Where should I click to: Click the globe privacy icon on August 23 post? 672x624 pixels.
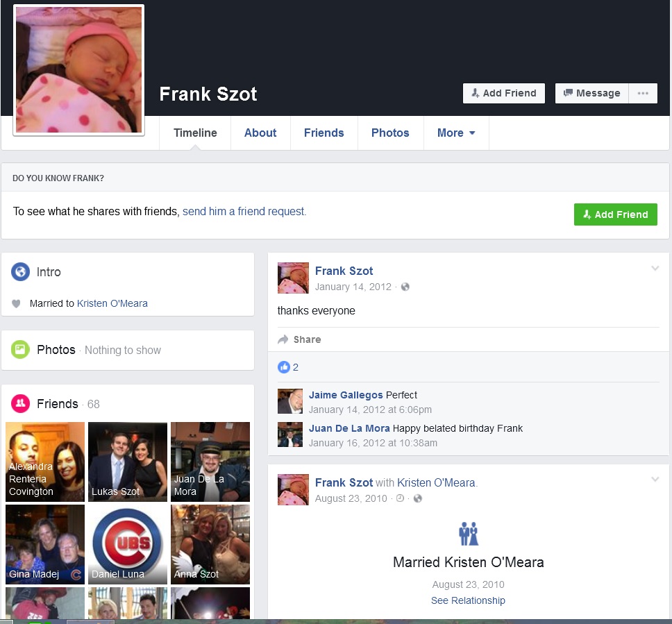coord(417,498)
